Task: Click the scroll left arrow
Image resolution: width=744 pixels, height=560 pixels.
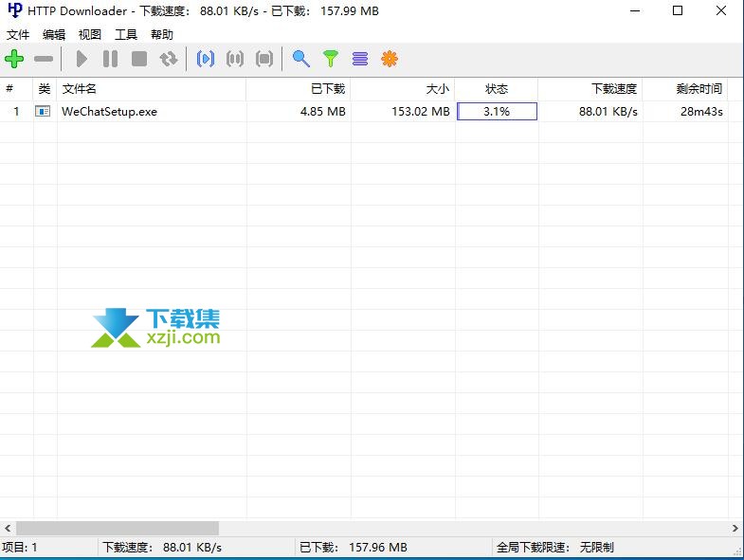Action: tap(8, 528)
